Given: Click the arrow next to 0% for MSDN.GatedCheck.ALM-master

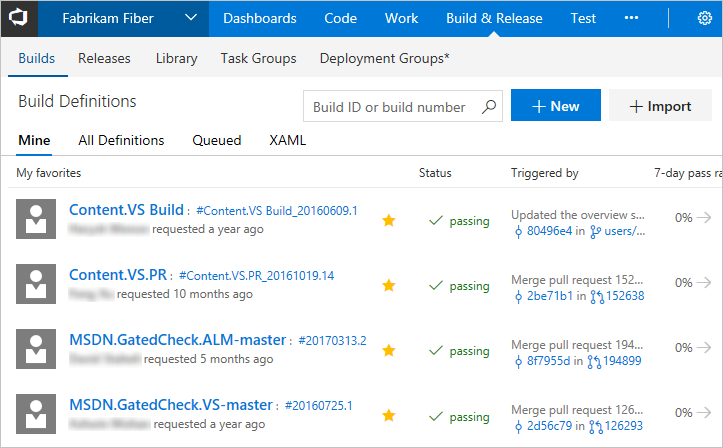Looking at the screenshot, I should point(704,348).
